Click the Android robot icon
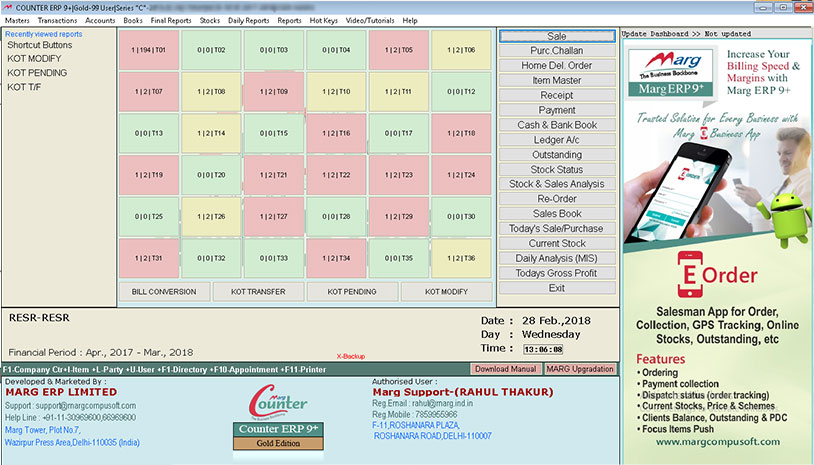 pos(783,220)
